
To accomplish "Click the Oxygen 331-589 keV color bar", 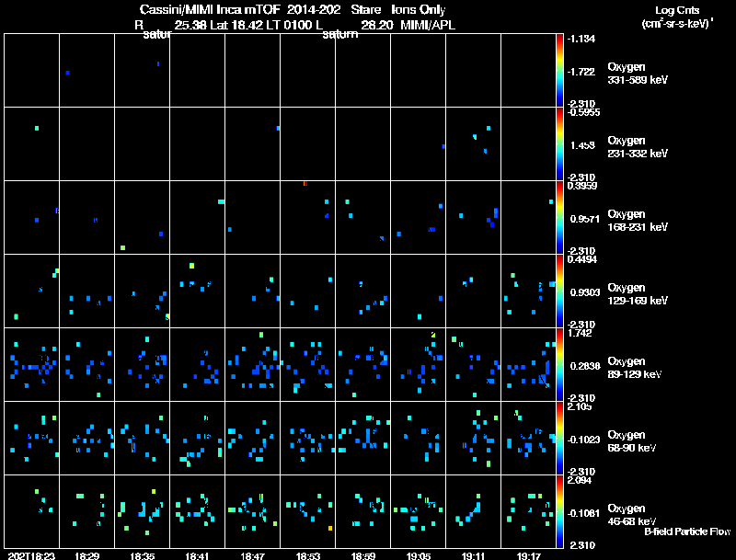I will [x=560, y=70].
